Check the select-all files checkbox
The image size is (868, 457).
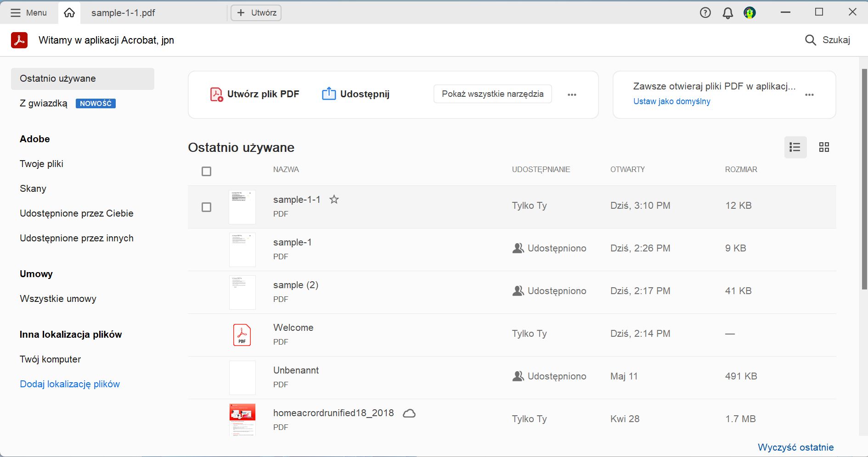tap(206, 171)
